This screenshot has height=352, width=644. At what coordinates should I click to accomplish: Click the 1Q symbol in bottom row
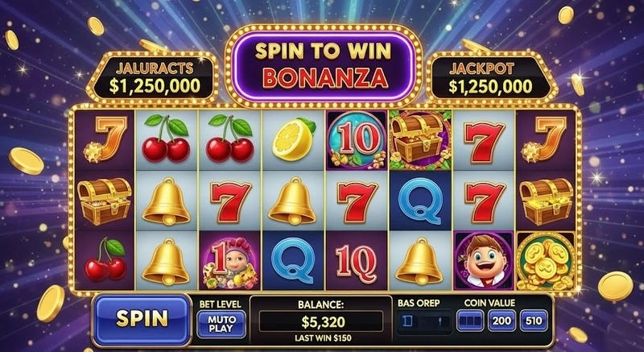pos(357,262)
